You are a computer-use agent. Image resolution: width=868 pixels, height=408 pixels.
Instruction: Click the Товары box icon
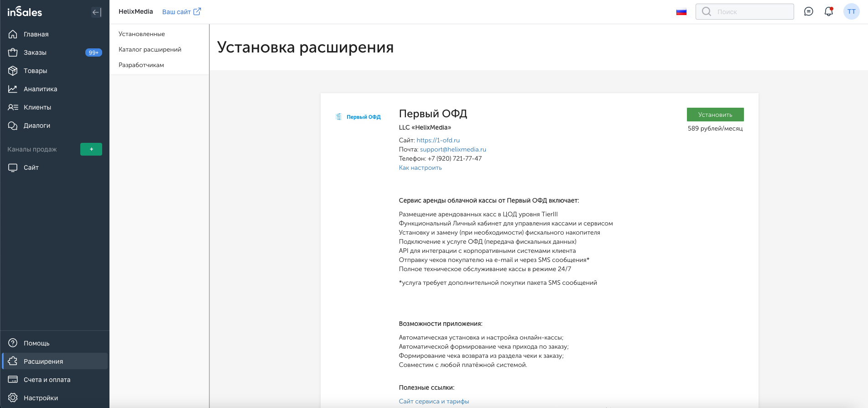click(x=13, y=71)
